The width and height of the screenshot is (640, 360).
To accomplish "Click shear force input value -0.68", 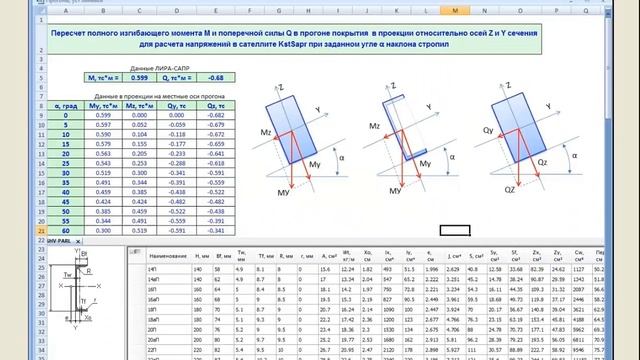I will pyautogui.click(x=216, y=78).
